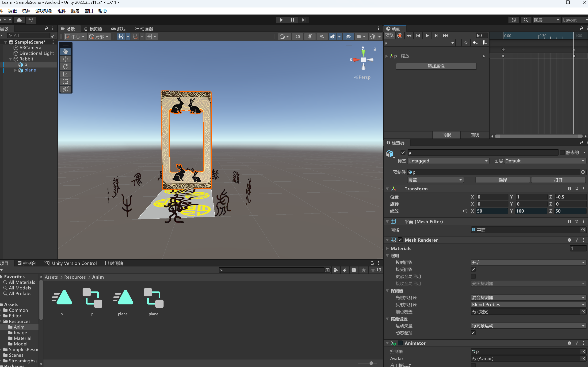The width and height of the screenshot is (588, 367).
Task: Enable the Animator component checkbox
Action: click(400, 343)
